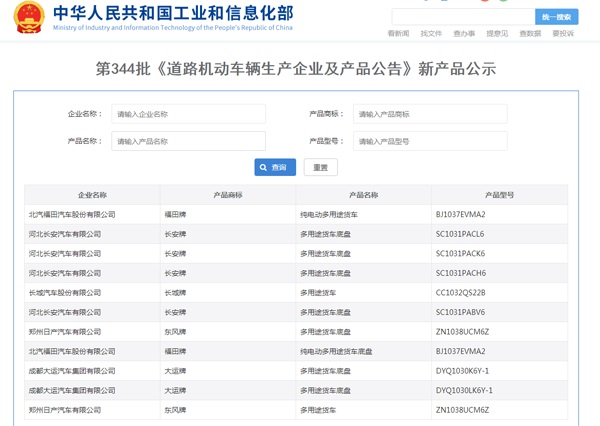Click the 产品名称 input field
Image resolution: width=600 pixels, height=426 pixels.
188,141
